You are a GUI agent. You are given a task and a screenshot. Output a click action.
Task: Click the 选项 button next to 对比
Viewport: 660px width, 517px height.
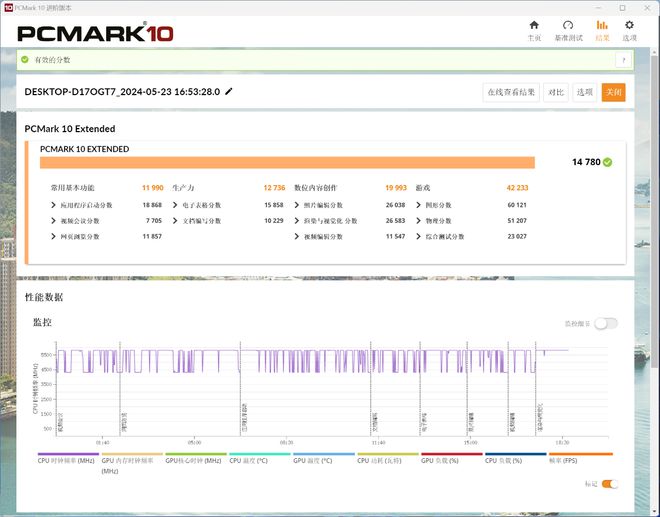(585, 92)
